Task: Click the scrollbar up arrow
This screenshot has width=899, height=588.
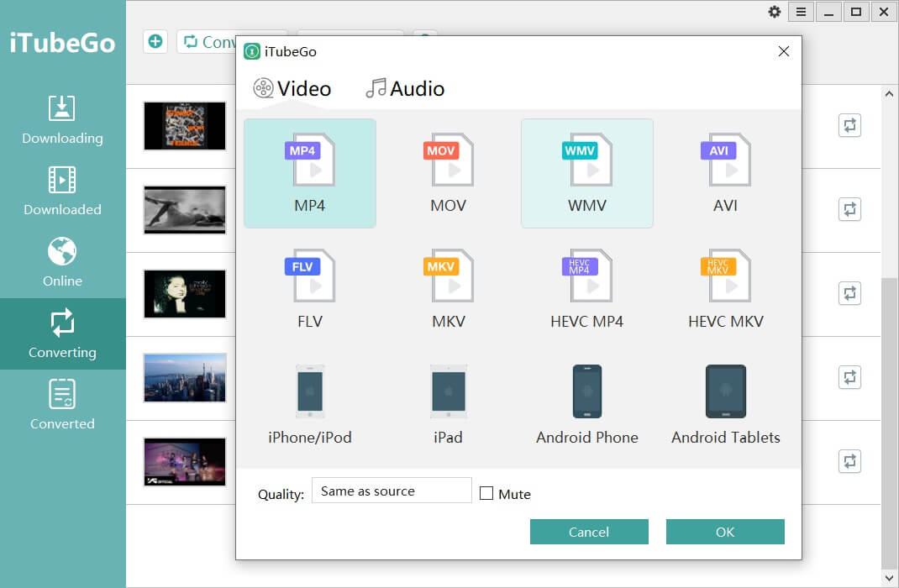Action: pos(889,94)
